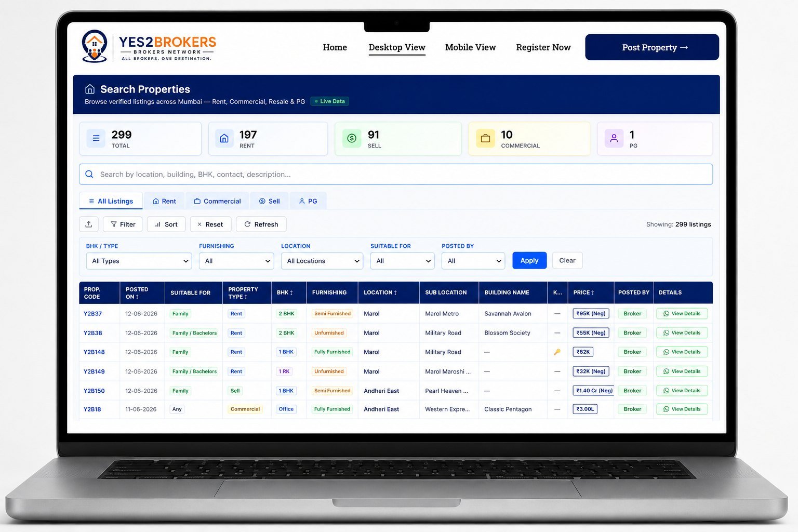Switch to the Rent tab
This screenshot has width=798, height=532.
[164, 201]
